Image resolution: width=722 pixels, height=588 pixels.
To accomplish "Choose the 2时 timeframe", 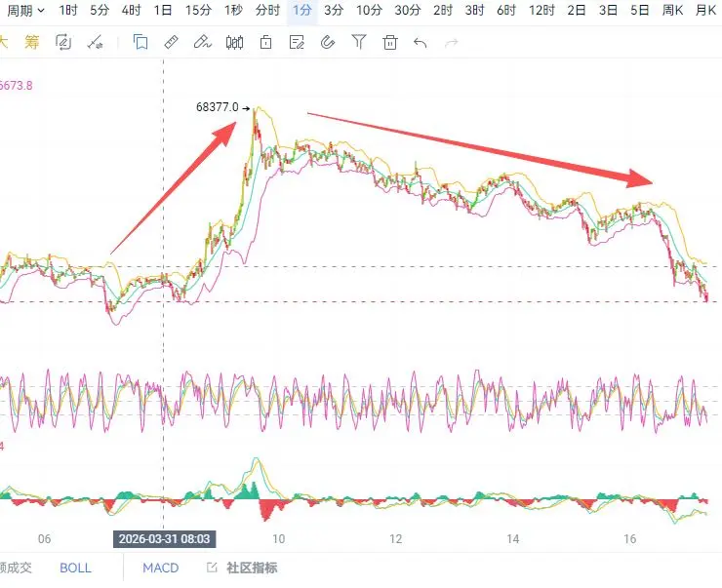I will tap(443, 10).
